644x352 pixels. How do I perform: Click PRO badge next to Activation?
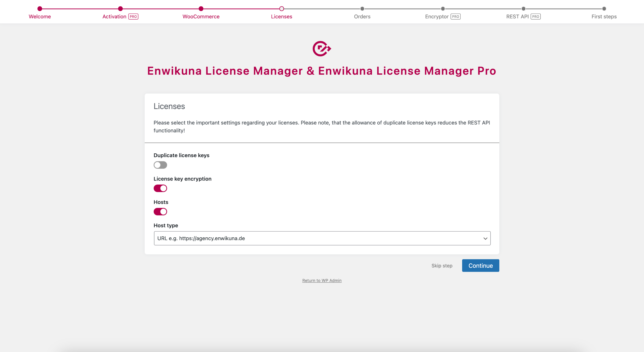(x=133, y=17)
